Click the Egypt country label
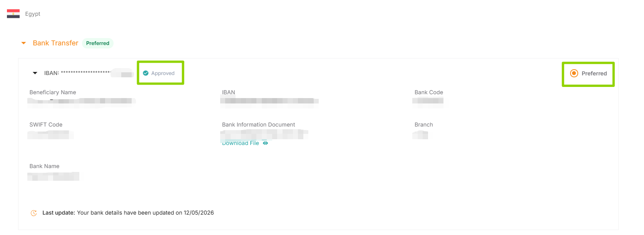This screenshot has height=235, width=644. 33,14
